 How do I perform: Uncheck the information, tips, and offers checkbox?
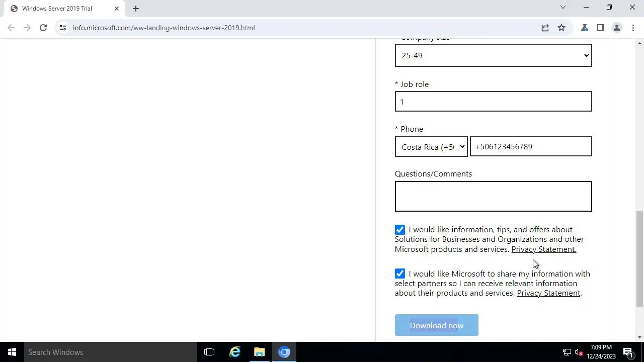tap(400, 230)
